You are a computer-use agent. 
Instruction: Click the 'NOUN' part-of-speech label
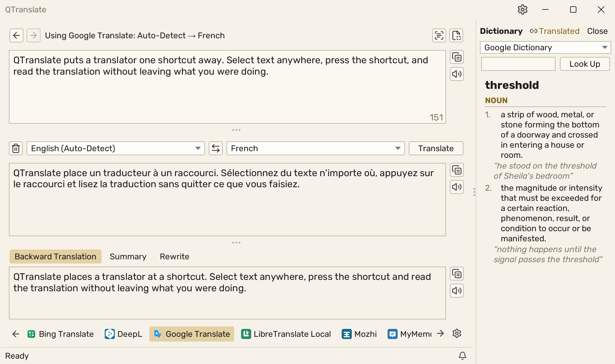pyautogui.click(x=496, y=100)
